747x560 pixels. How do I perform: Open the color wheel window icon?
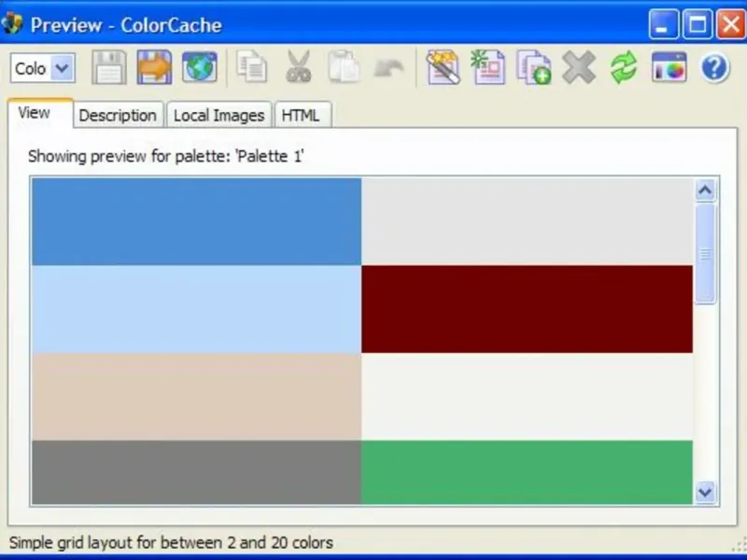pos(669,67)
